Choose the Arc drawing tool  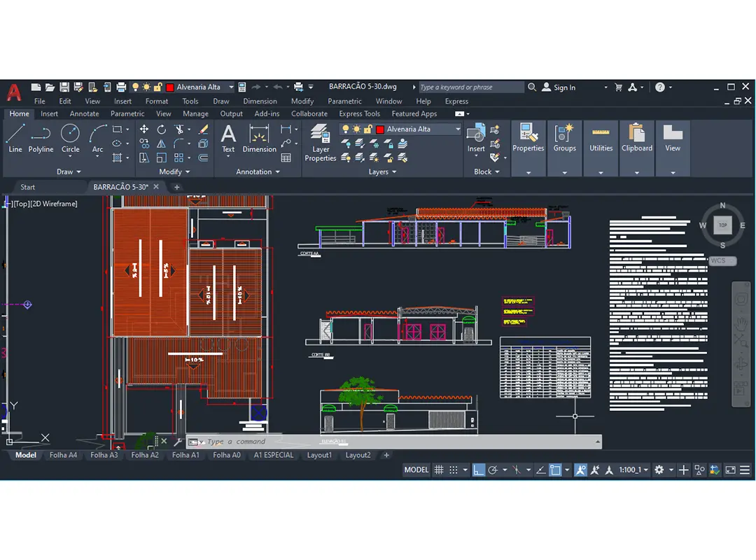coord(98,137)
